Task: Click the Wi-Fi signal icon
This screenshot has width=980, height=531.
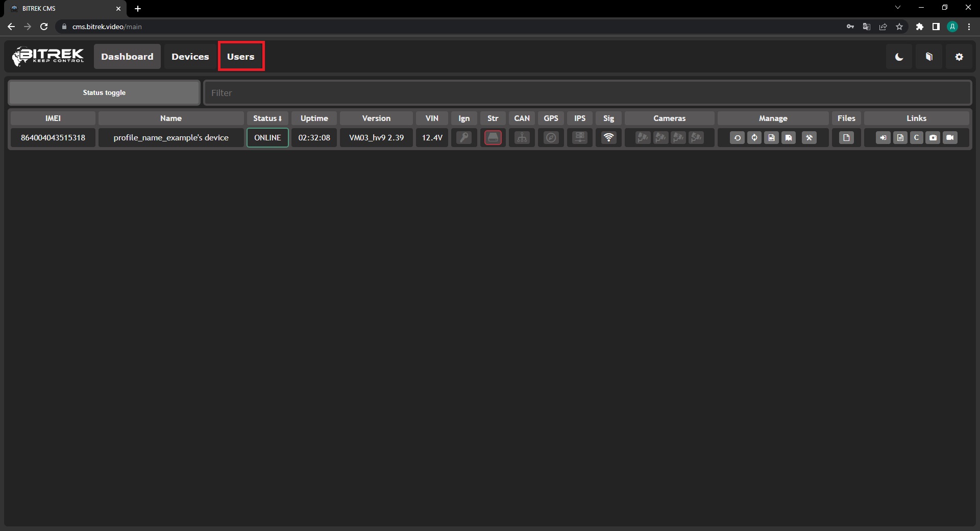Action: (x=608, y=138)
